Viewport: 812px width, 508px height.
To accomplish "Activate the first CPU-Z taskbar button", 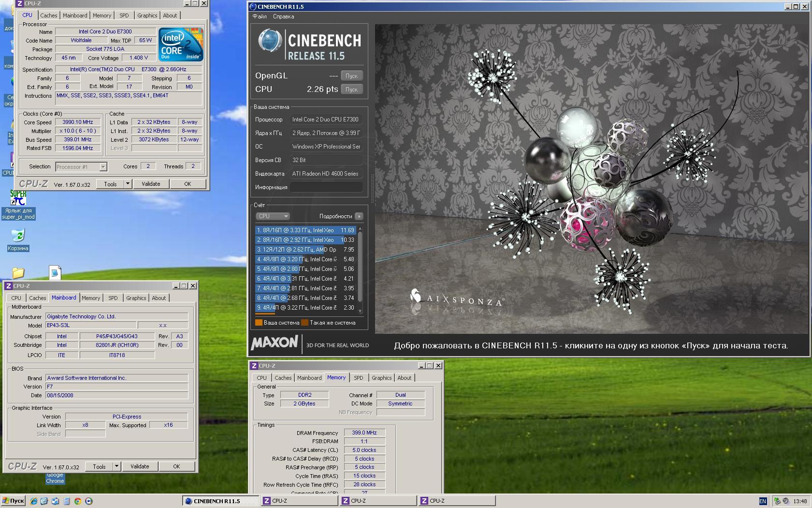I will click(300, 501).
